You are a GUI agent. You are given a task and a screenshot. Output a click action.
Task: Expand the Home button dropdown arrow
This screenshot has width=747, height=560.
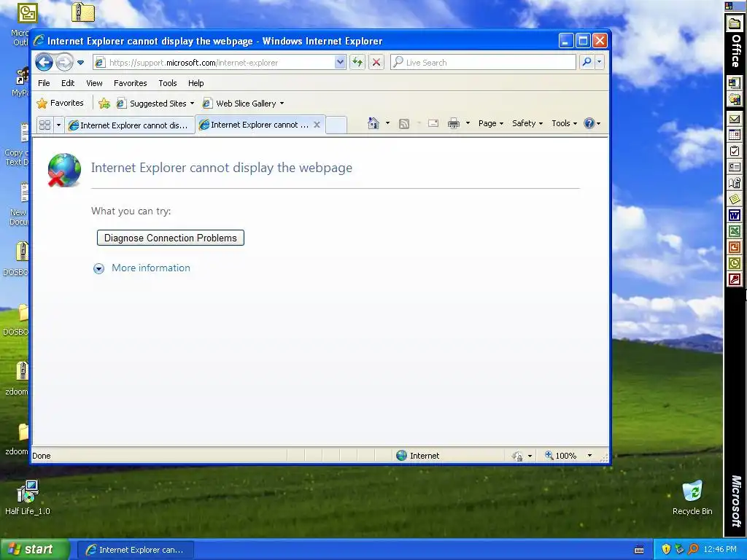coord(388,123)
